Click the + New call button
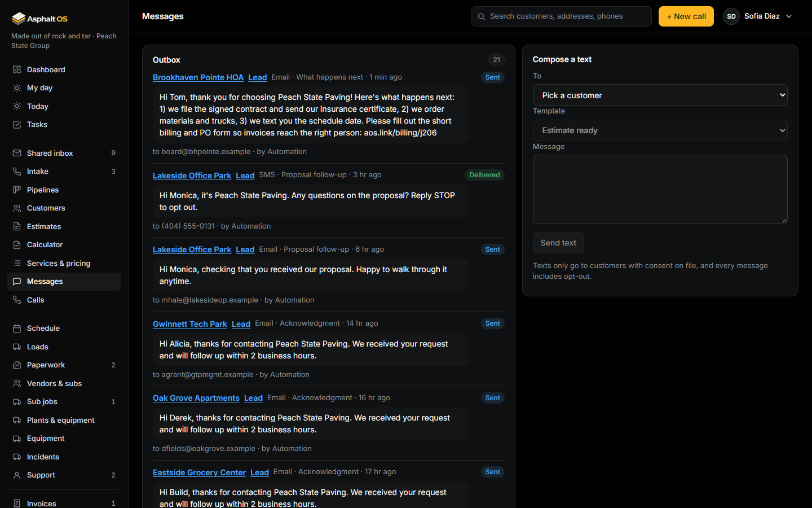This screenshot has height=508, width=812. tap(686, 16)
